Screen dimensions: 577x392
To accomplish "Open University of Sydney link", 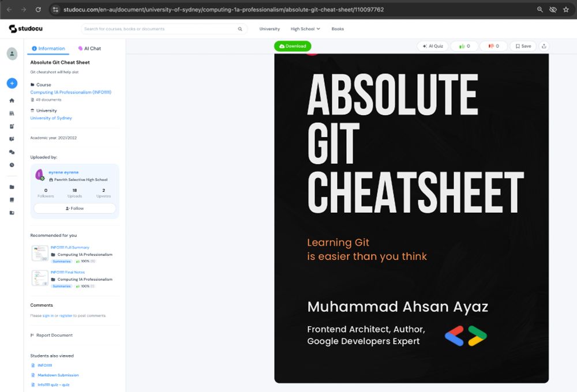I will click(x=51, y=118).
